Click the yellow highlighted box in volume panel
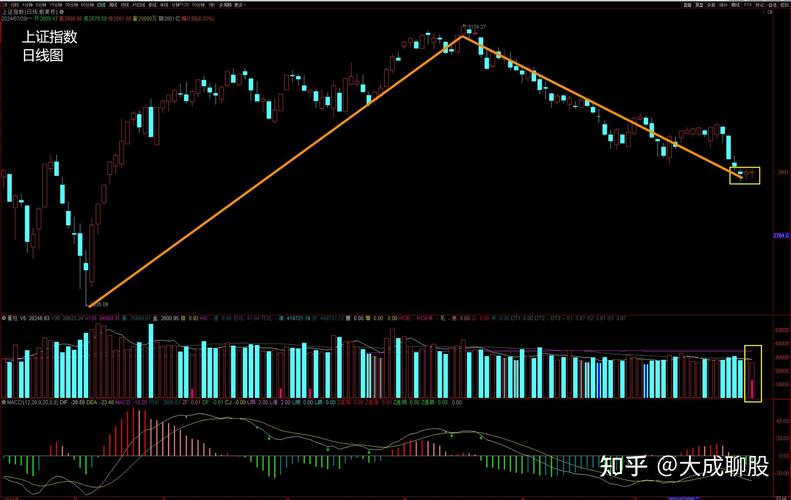This screenshot has height=500, width=791. click(752, 373)
